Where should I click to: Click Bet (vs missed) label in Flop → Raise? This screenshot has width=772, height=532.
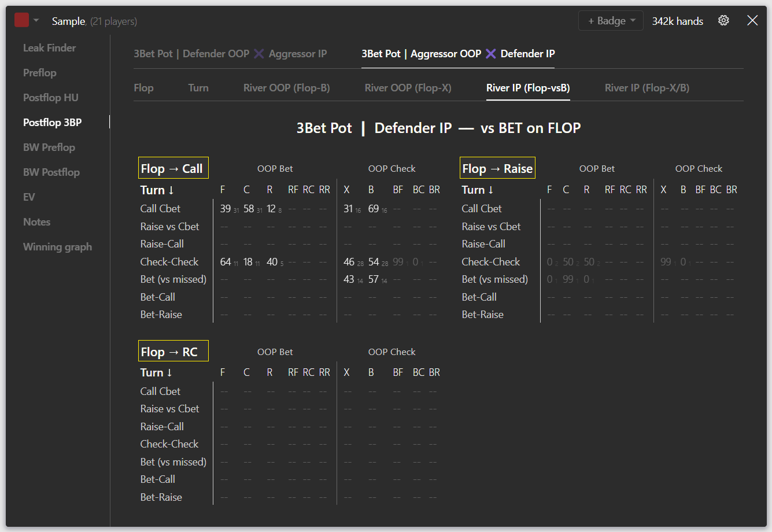click(494, 279)
